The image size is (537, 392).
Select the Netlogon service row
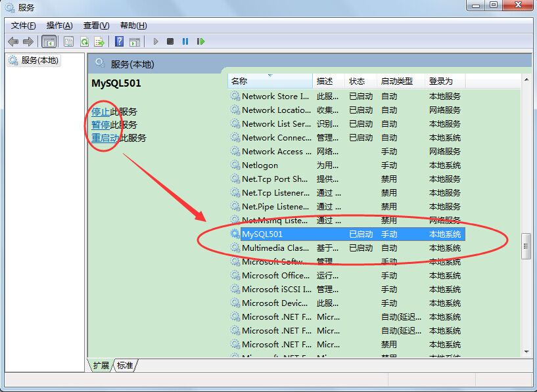(x=348, y=165)
